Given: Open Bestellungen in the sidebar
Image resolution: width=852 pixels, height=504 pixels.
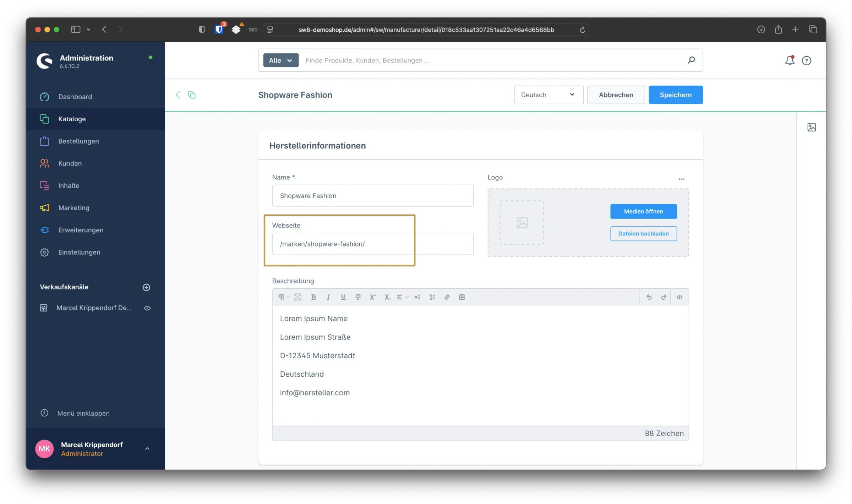Looking at the screenshot, I should (78, 141).
